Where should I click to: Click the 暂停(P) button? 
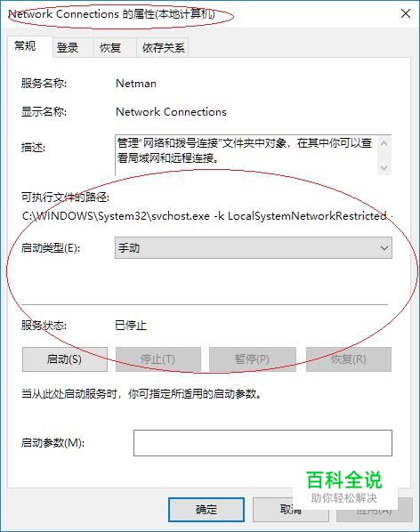click(x=253, y=359)
